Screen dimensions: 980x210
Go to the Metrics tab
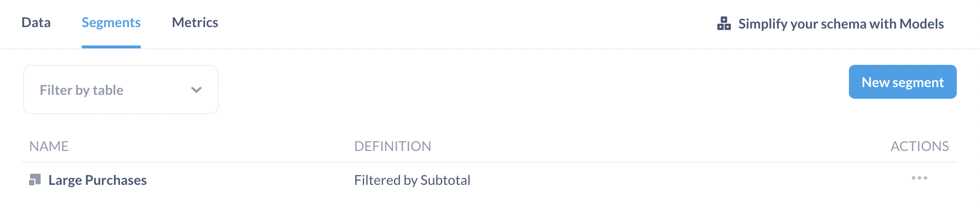click(195, 23)
